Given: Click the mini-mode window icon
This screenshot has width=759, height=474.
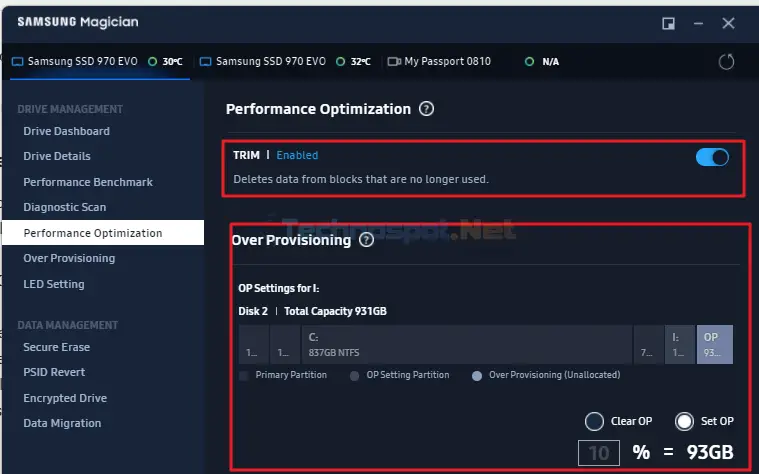Looking at the screenshot, I should [668, 23].
